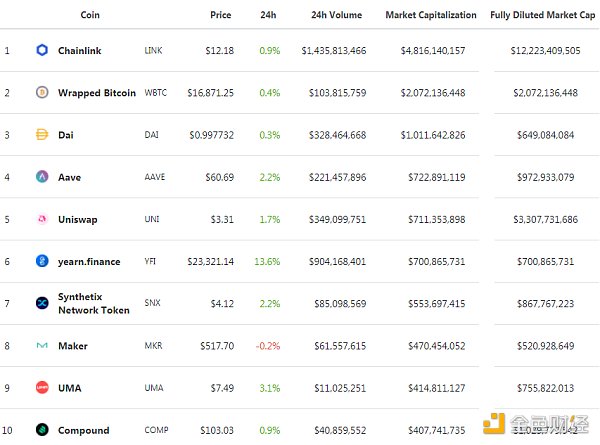
Task: Click the Synthetix Network Token icon
Action: click(x=42, y=304)
